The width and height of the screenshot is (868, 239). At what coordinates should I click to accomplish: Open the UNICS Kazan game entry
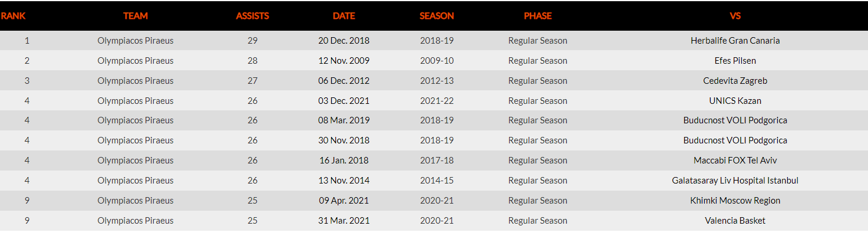click(735, 101)
